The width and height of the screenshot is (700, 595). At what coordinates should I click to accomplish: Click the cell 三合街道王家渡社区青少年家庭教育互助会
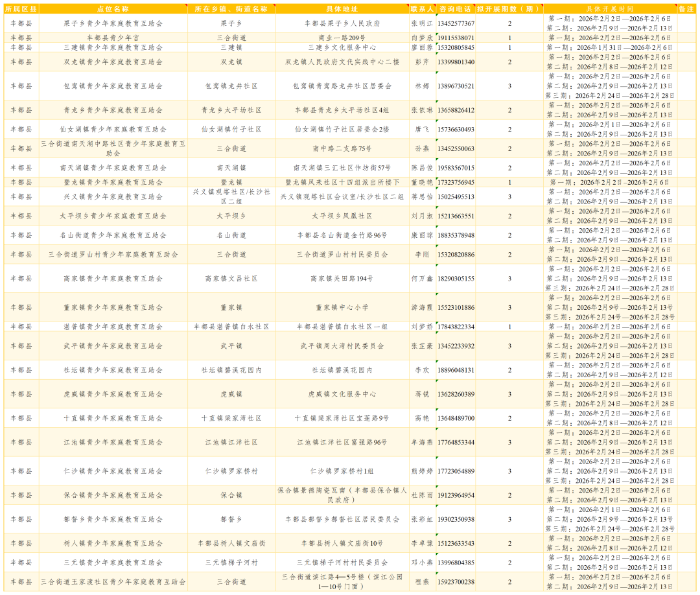(113, 582)
